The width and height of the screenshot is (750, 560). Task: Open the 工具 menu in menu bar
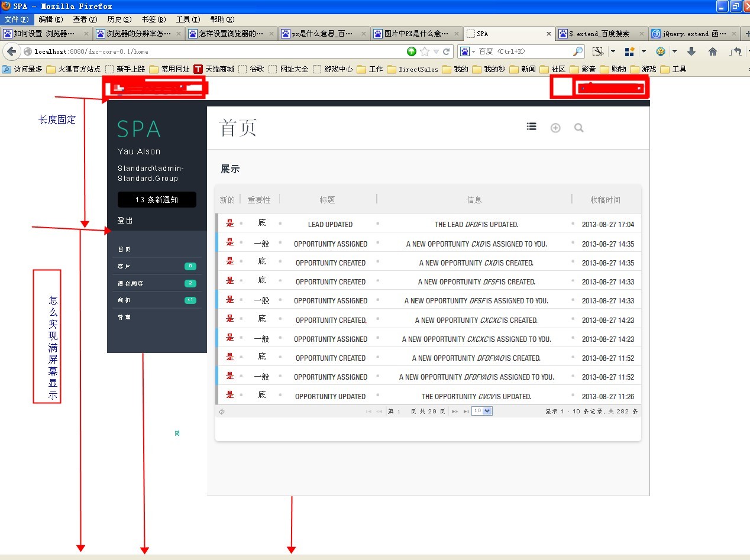tap(188, 20)
